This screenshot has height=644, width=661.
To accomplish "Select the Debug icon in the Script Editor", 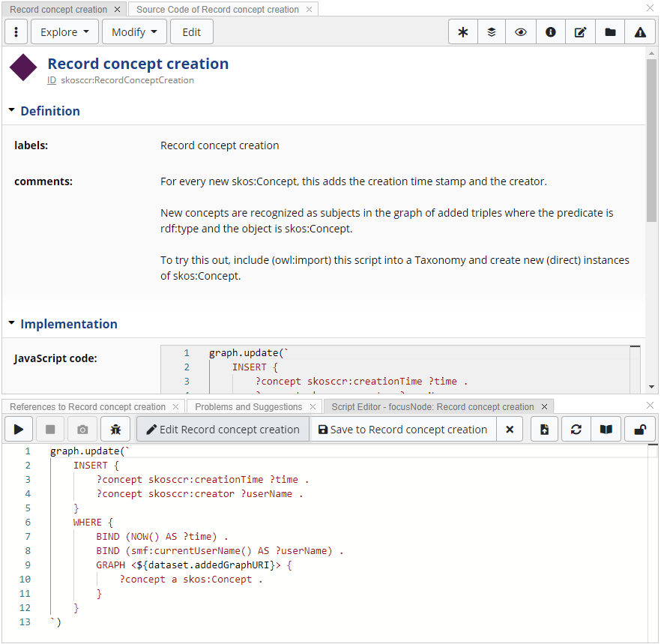I will point(115,429).
